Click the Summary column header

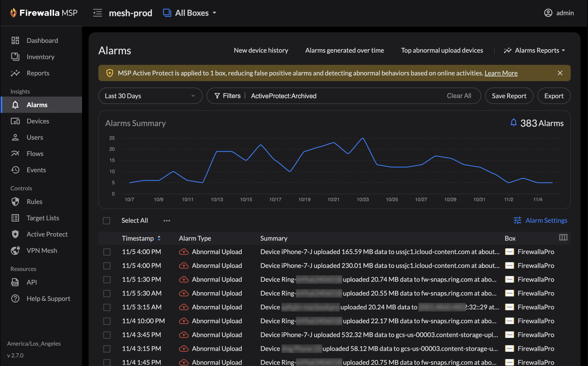pyautogui.click(x=274, y=238)
